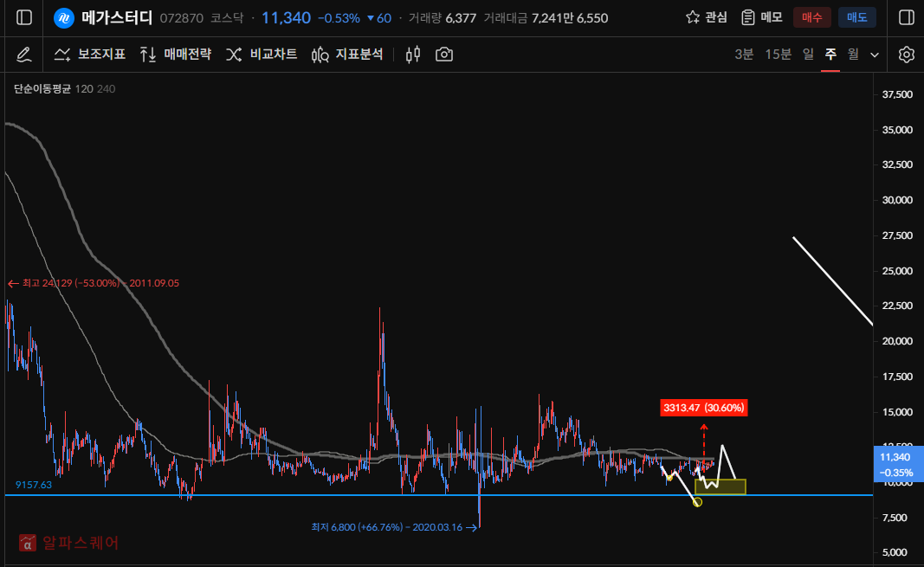Toggle the right sidebar panel icon
This screenshot has width=924, height=567.
click(907, 17)
